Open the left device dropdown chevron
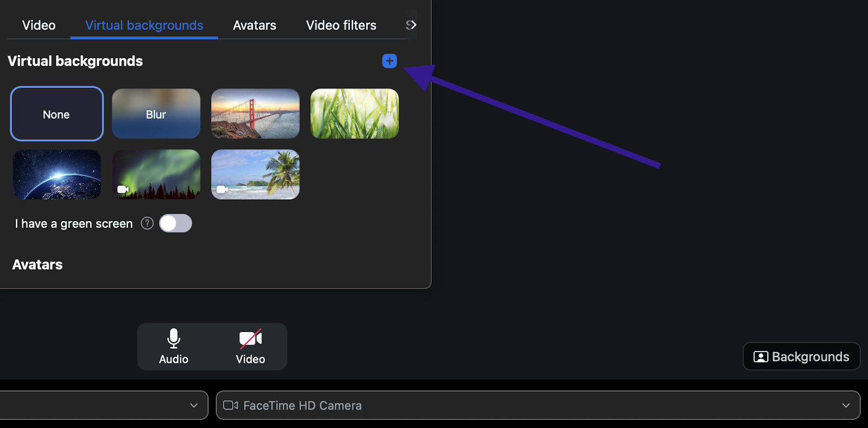Image resolution: width=868 pixels, height=428 pixels. [x=194, y=405]
